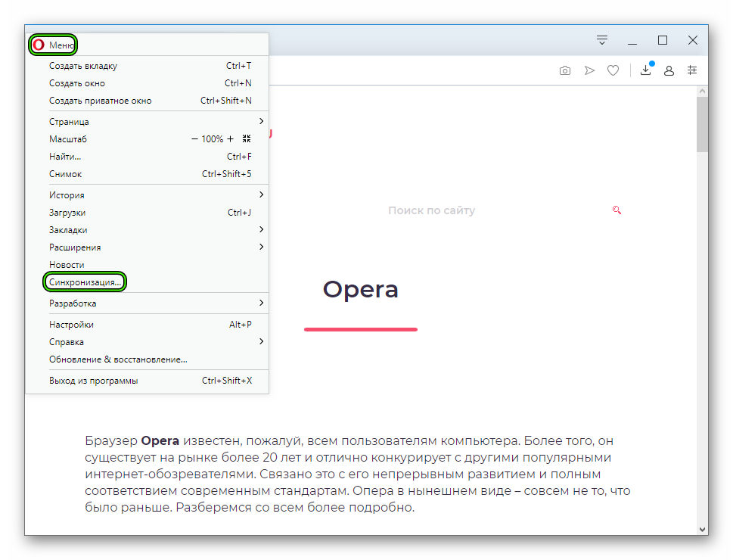733x560 pixels.
Task: Click the tab menu icon in title bar
Action: tap(602, 40)
